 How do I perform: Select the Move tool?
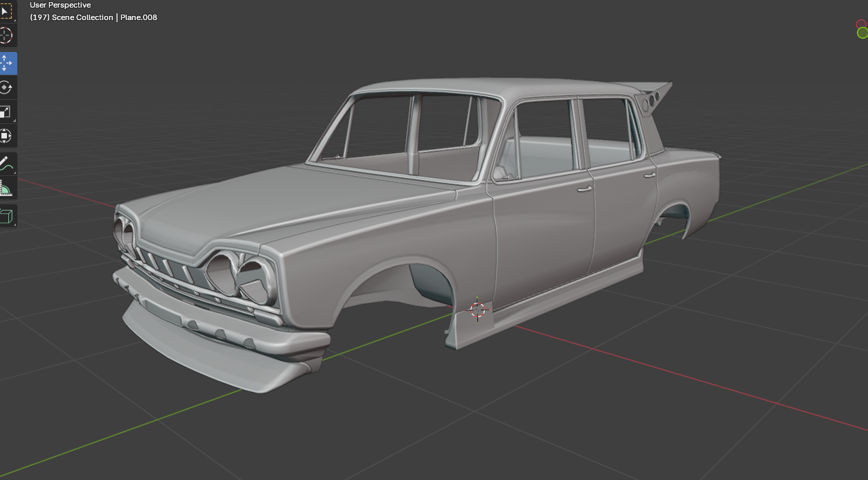point(6,63)
